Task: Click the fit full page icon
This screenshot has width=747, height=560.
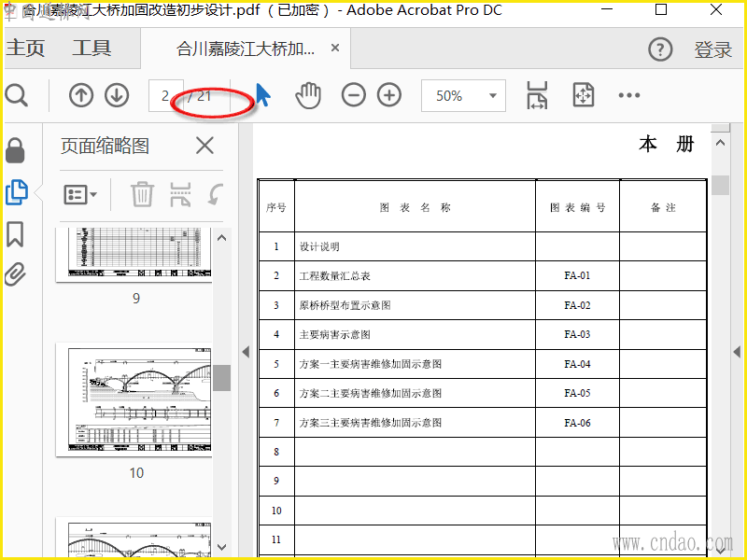Action: [583, 95]
